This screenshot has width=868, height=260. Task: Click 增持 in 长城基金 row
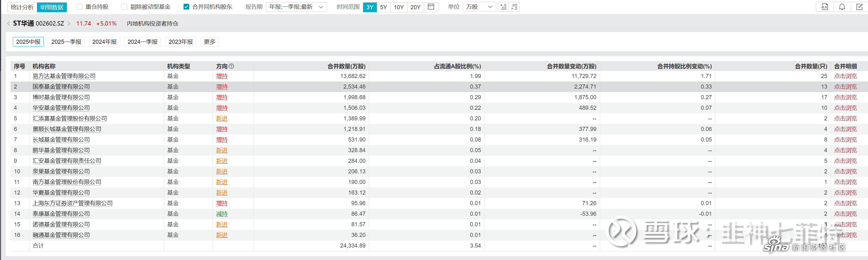click(222, 140)
